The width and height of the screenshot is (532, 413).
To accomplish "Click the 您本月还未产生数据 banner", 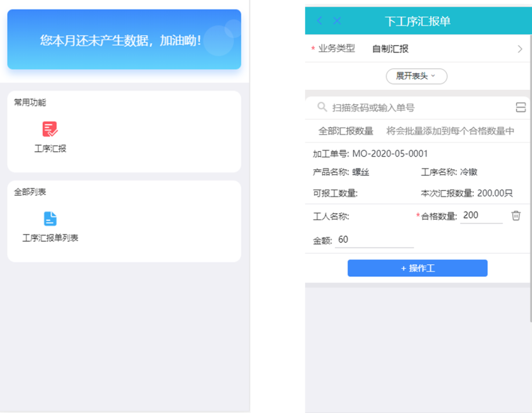I will pos(124,39).
